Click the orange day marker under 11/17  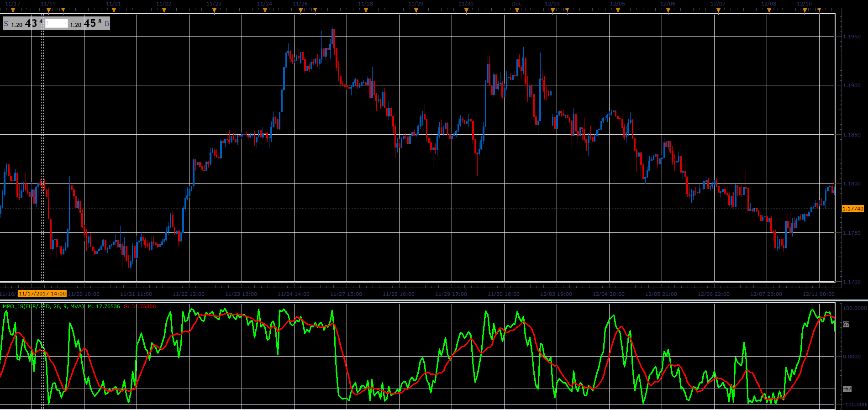tap(13, 10)
